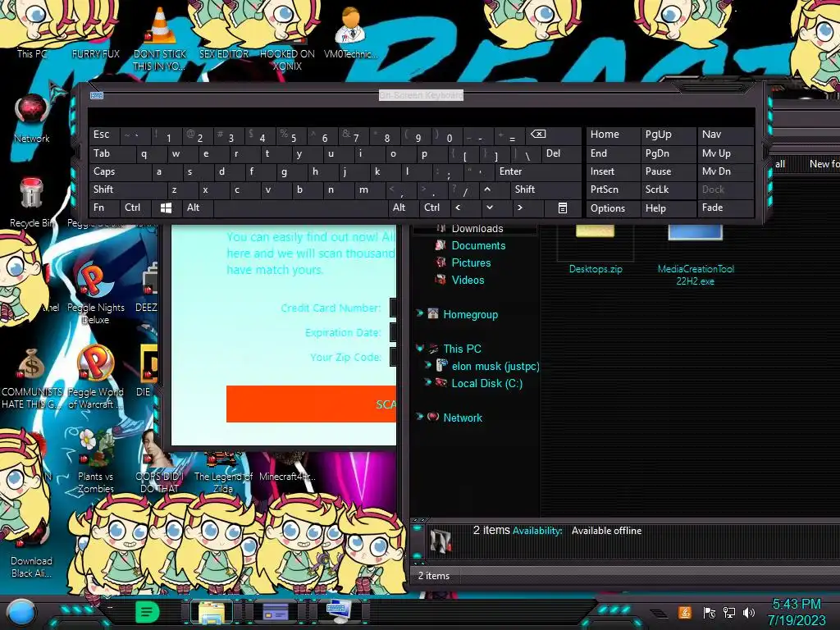
Task: Toggle the right Shift key
Action: [546, 189]
